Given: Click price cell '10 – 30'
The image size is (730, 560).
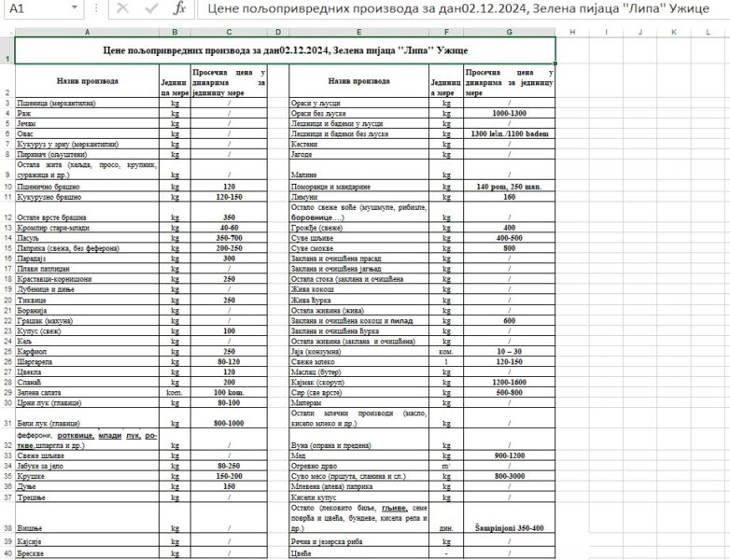Looking at the screenshot, I should point(510,352).
